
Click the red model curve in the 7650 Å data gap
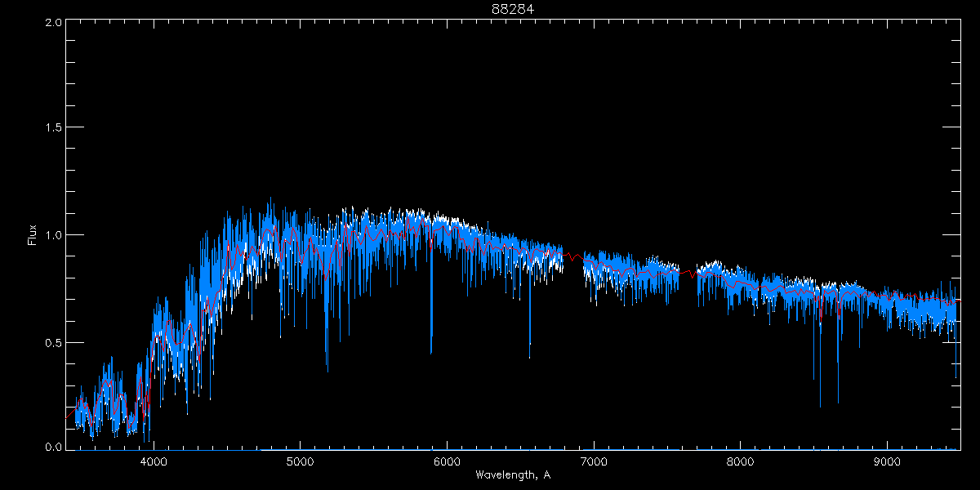click(688, 272)
